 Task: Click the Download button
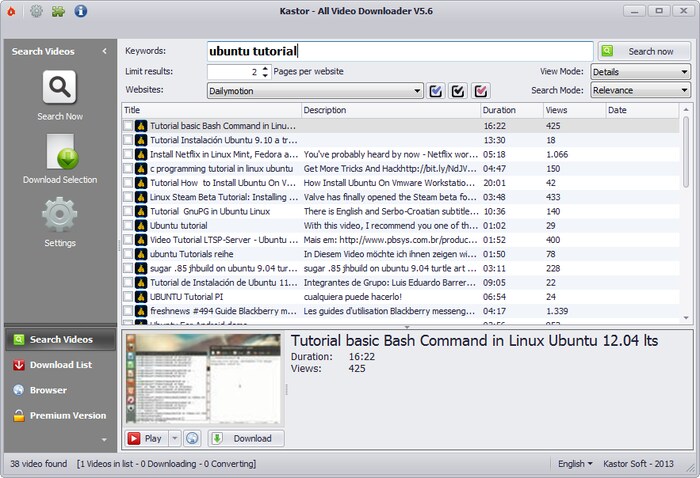click(x=246, y=438)
